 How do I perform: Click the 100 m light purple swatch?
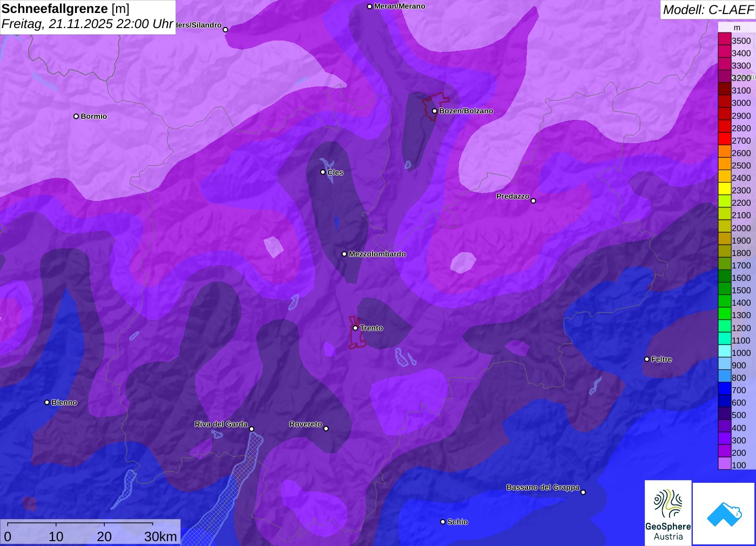(x=724, y=463)
